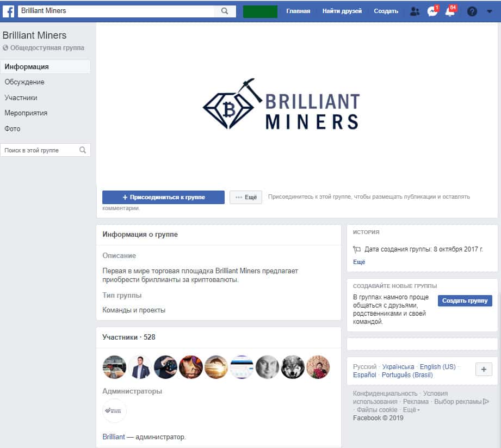Open the orange artwork member avatar
501x448 pixels.
point(191,367)
